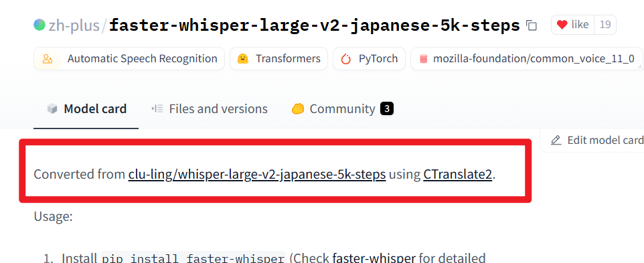Open clu-ling/whisper-large-v2-japanese-5k-steps link

coord(256,175)
